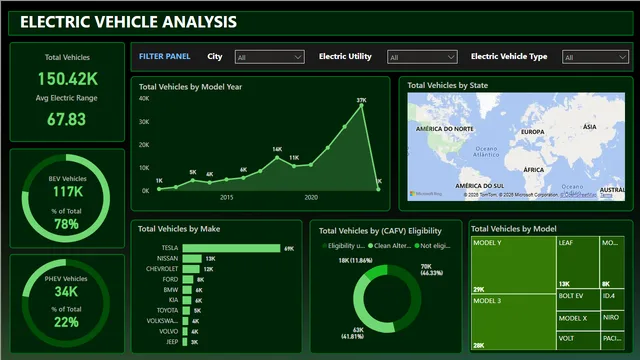Select the TOYOTA bar in Make chart

[x=186, y=311]
